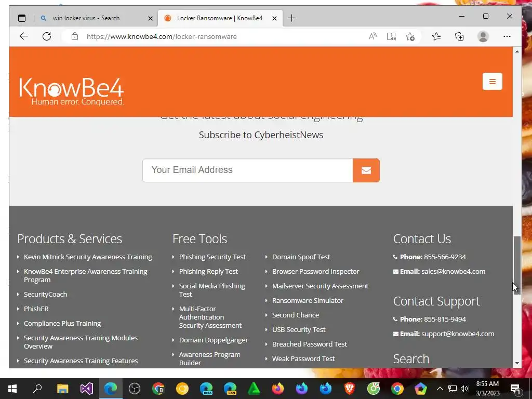Open the Read aloud icon
Image resolution: width=532 pixels, height=399 pixels.
tap(373, 36)
